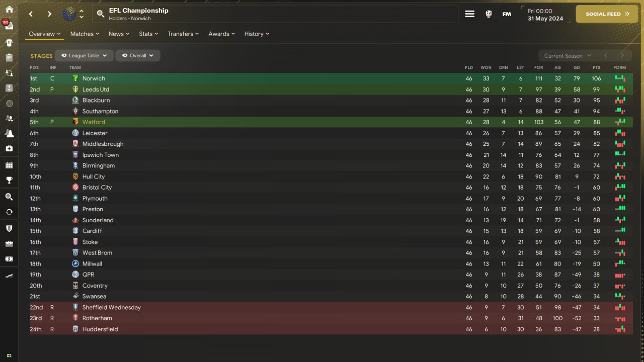Open the schedule calendar icon
The height and width of the screenshot is (362, 644).
click(9, 165)
